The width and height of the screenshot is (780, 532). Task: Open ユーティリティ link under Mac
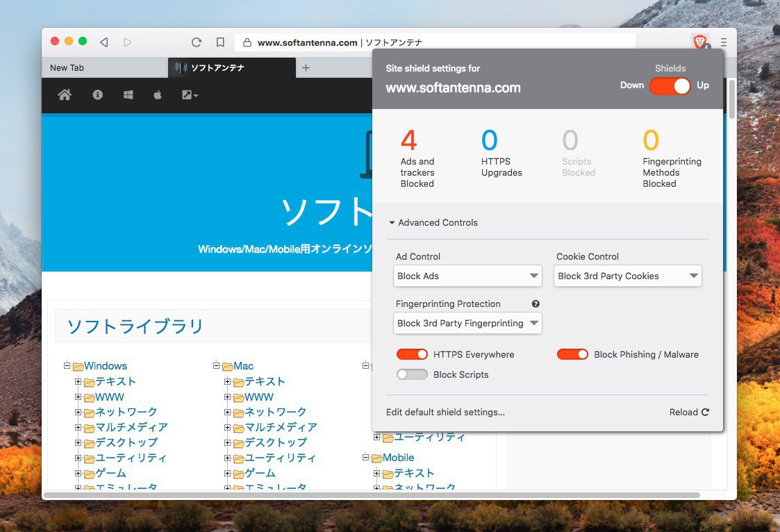pyautogui.click(x=280, y=458)
